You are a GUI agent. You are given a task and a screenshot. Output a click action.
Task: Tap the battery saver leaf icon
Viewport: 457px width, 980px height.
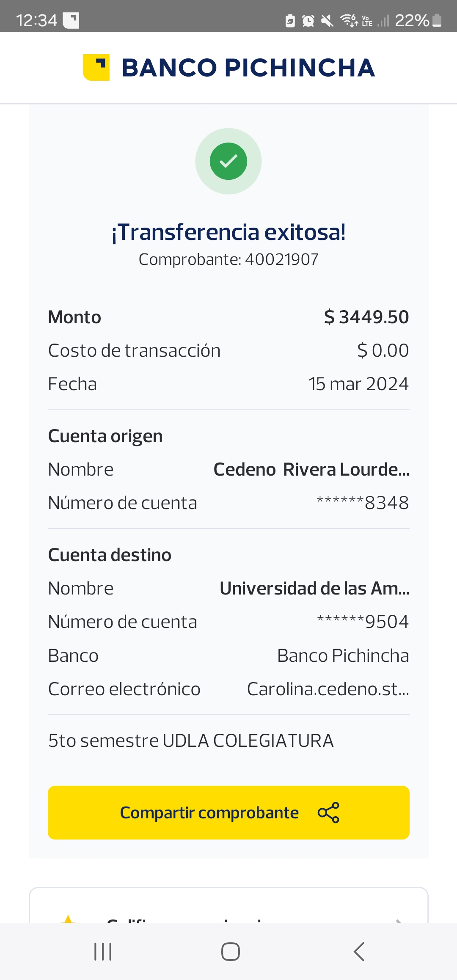(x=290, y=20)
